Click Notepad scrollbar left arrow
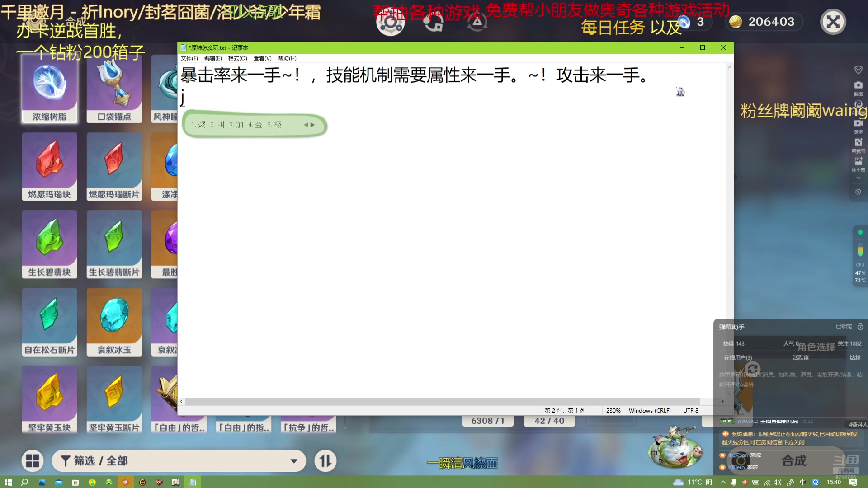Image resolution: width=868 pixels, height=488 pixels. coord(181,401)
